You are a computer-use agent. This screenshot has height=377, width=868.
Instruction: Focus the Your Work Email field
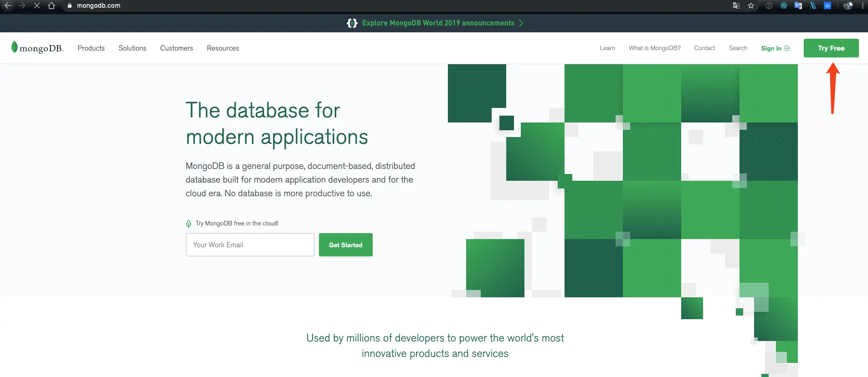(x=250, y=245)
